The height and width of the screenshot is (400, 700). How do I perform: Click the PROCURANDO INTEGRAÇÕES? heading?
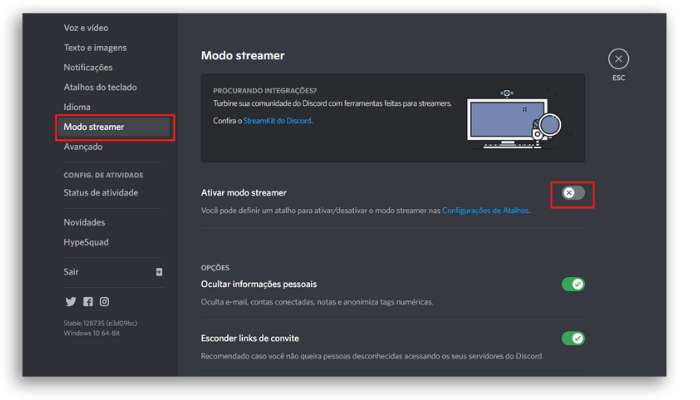pos(265,91)
